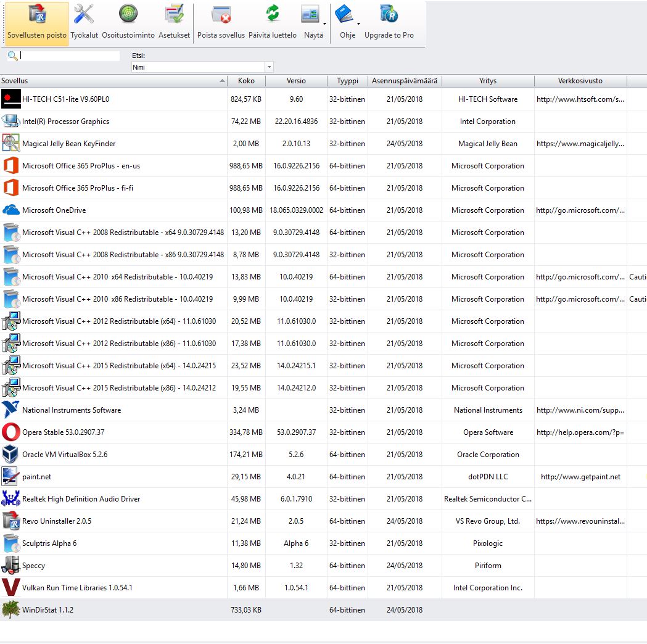
Task: Open Asetukset settings icon
Action: point(174,14)
